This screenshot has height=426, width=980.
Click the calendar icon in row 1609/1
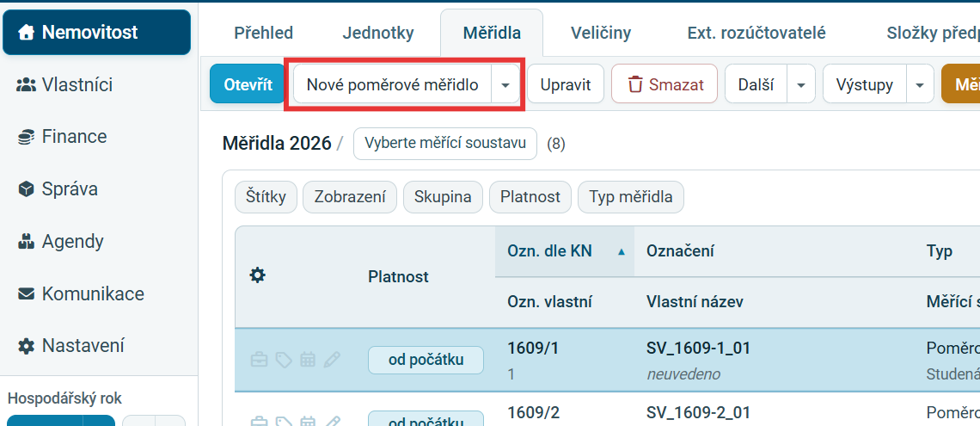click(x=308, y=360)
